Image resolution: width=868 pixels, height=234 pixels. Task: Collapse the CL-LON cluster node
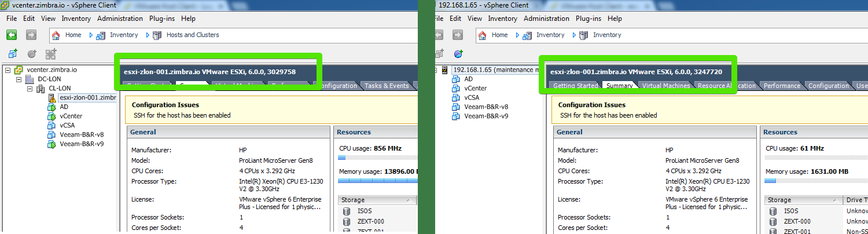pos(30,88)
